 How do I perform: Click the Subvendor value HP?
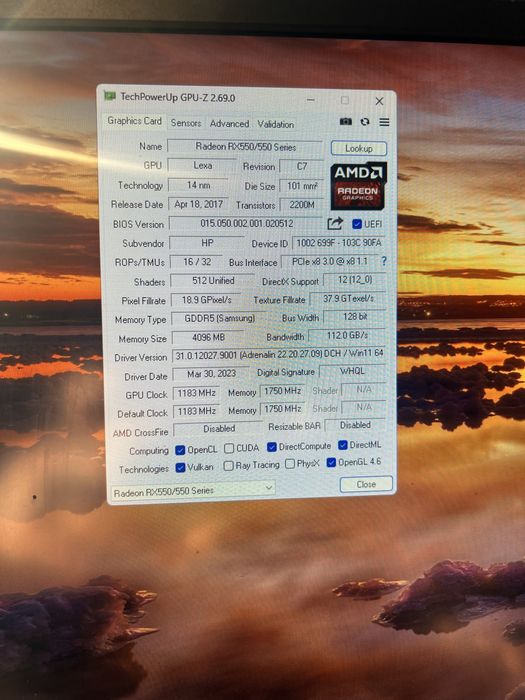click(208, 243)
